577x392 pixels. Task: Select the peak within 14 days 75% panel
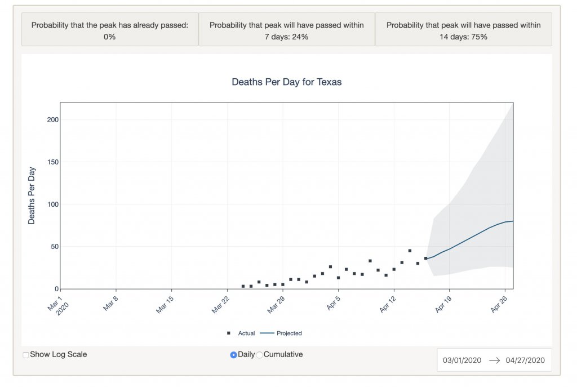coord(463,30)
